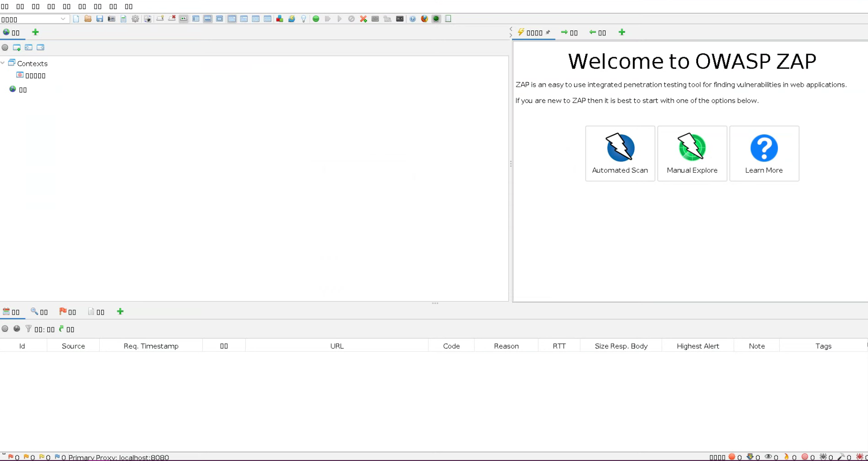The width and height of the screenshot is (868, 461).
Task: Switch to the History calendar tab
Action: 11,312
